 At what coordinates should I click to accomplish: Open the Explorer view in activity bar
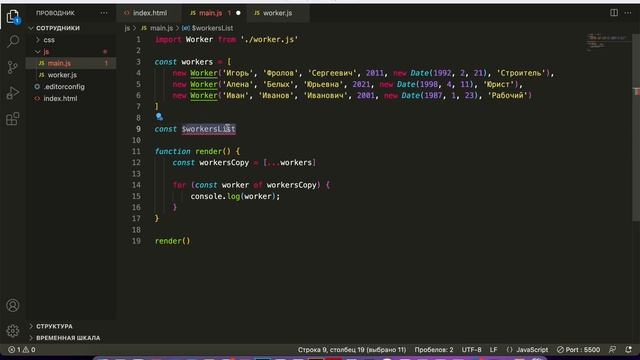coord(13,16)
